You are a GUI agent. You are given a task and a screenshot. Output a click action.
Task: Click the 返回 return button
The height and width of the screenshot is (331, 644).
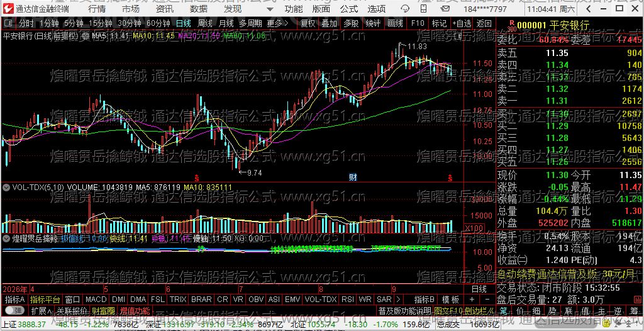[x=484, y=23]
